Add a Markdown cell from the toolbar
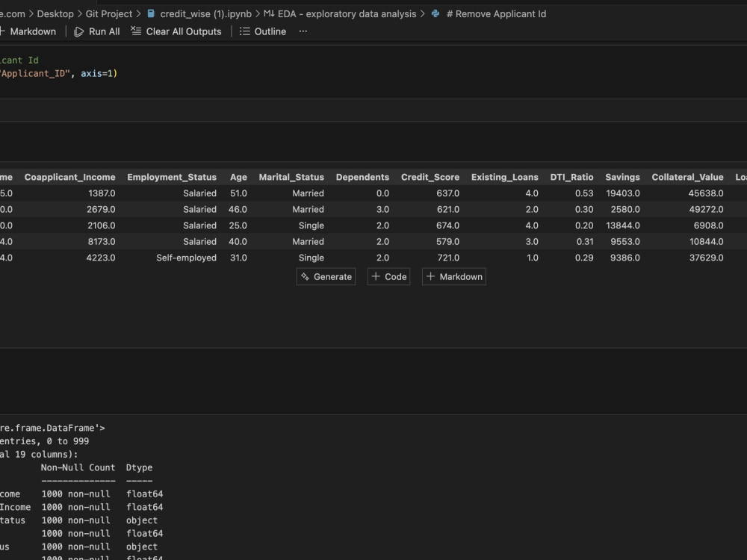This screenshot has height=560, width=747. (x=28, y=31)
